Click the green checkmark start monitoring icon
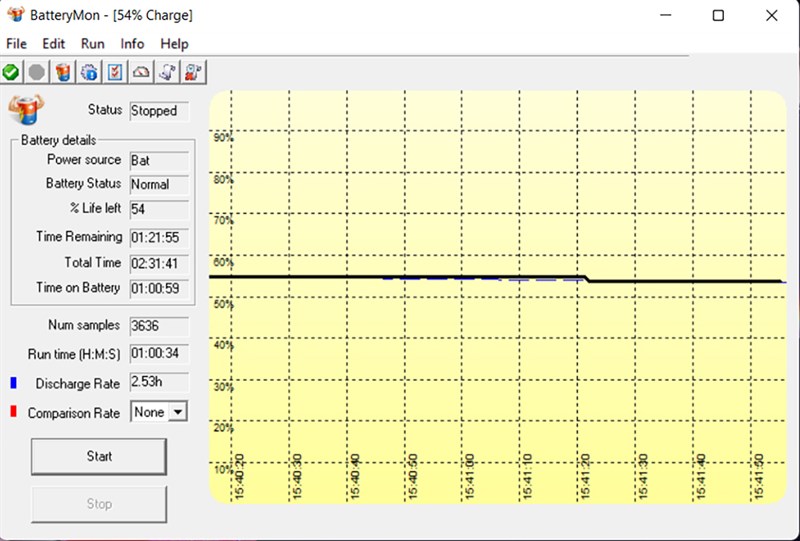This screenshot has width=800, height=541. point(11,72)
